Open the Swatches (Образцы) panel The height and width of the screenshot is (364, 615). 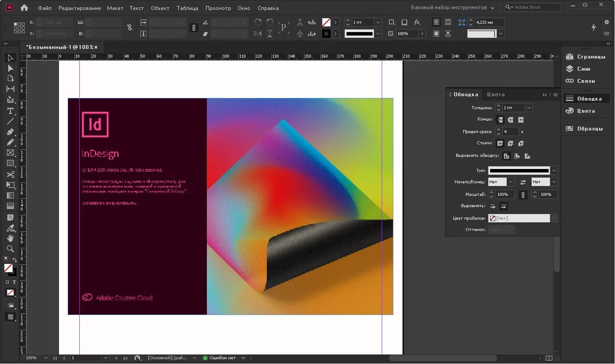(586, 128)
